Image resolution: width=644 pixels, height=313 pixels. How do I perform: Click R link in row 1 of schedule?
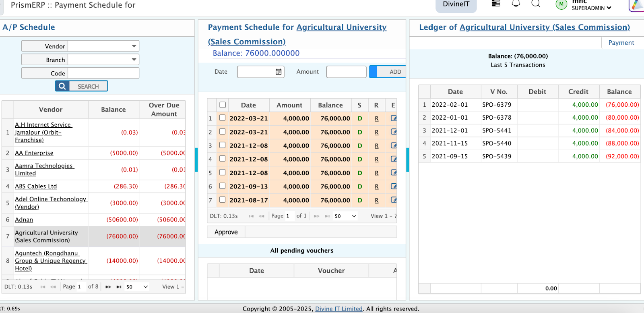coord(377,118)
